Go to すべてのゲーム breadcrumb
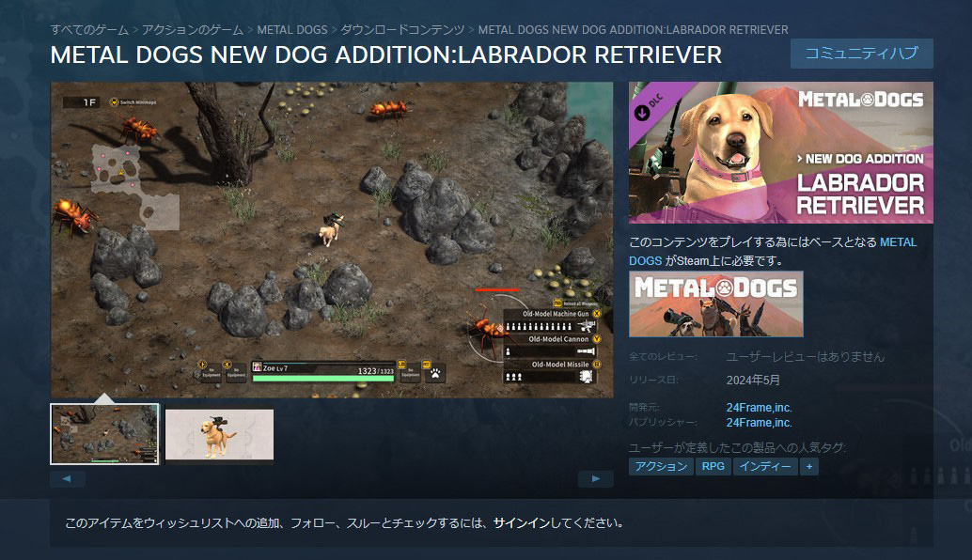 [x=89, y=30]
